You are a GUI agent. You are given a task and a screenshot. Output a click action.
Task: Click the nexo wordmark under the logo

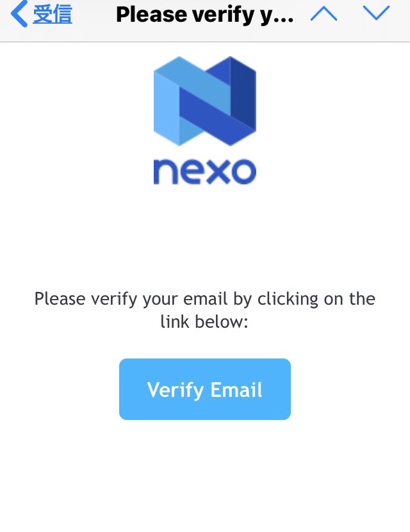(x=204, y=172)
